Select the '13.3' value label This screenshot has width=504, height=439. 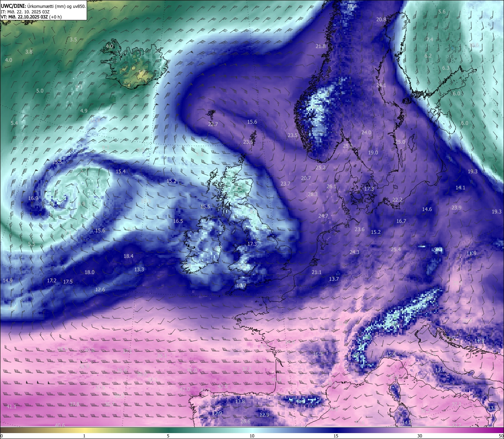coord(139,269)
